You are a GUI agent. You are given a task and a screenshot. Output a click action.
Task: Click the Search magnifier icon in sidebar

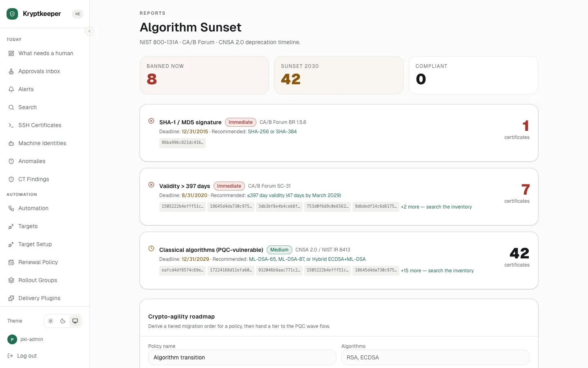(11, 107)
